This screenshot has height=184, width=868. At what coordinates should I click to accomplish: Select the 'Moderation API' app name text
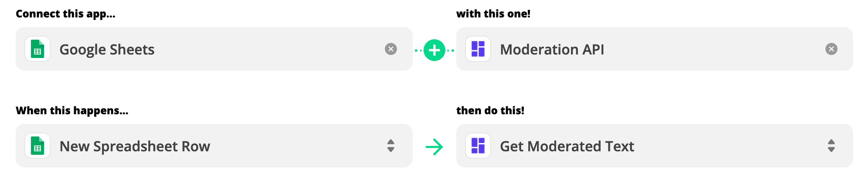tap(552, 49)
